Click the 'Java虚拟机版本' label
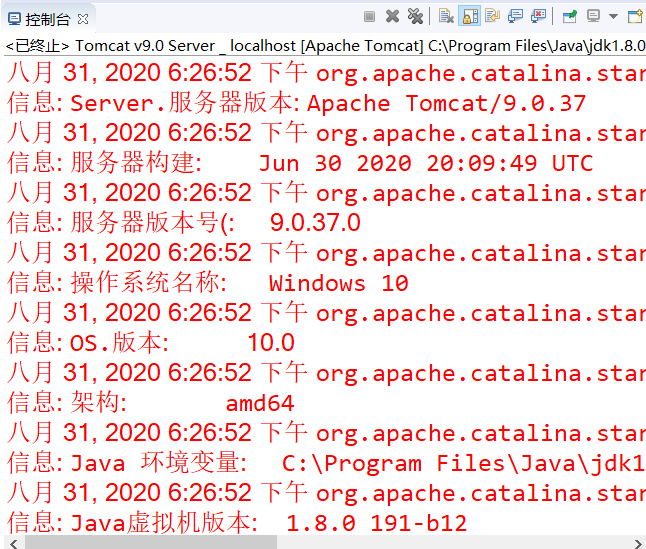The image size is (646, 549). tap(164, 523)
